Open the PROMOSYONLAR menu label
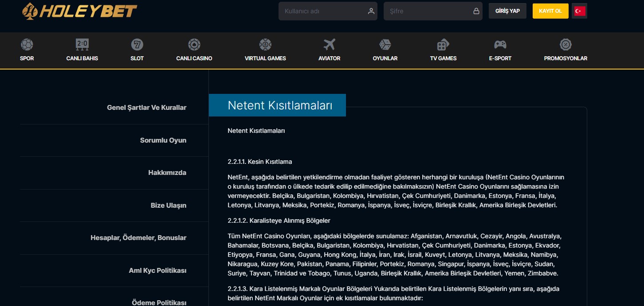 pos(565,58)
